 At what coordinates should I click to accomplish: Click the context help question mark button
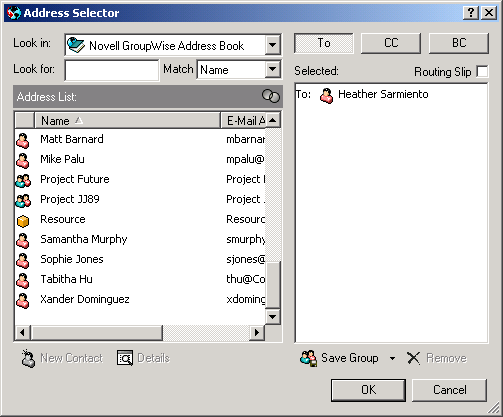471,13
